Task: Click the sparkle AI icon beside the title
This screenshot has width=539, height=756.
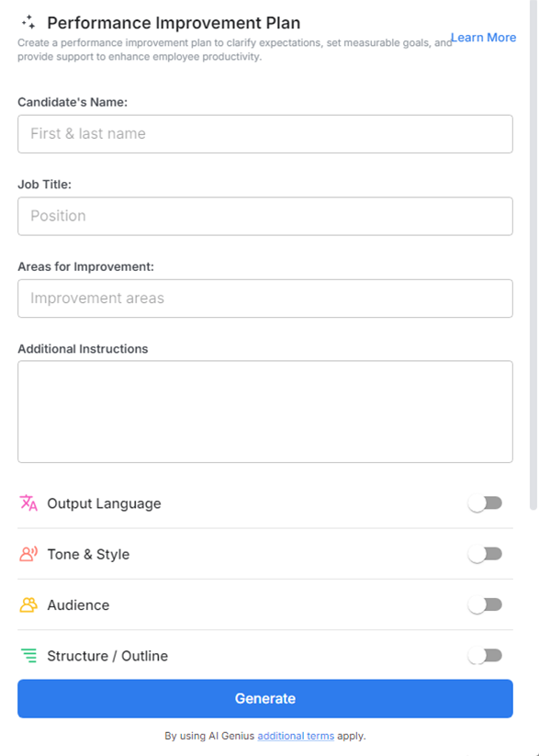Action: [x=29, y=22]
